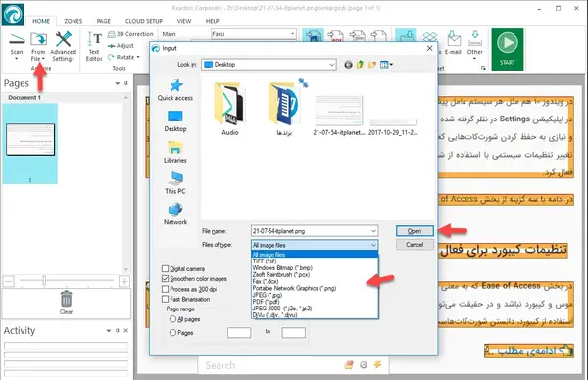Open the Pages panel options arrow
588x380 pixels.
[118, 83]
